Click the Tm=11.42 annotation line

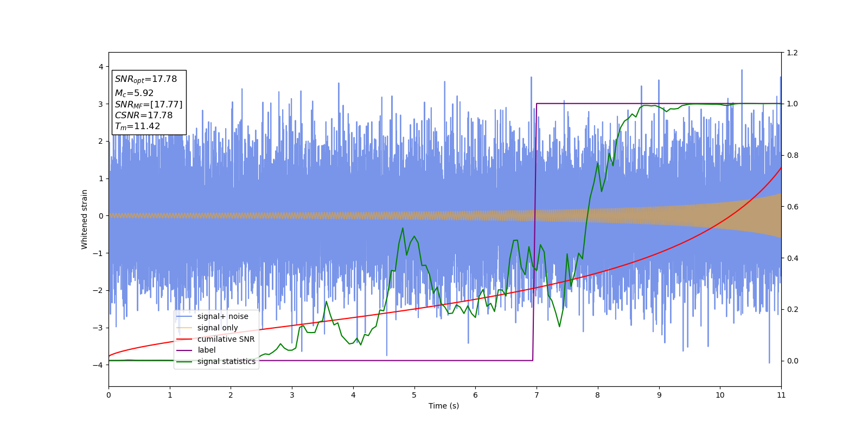[x=137, y=126]
